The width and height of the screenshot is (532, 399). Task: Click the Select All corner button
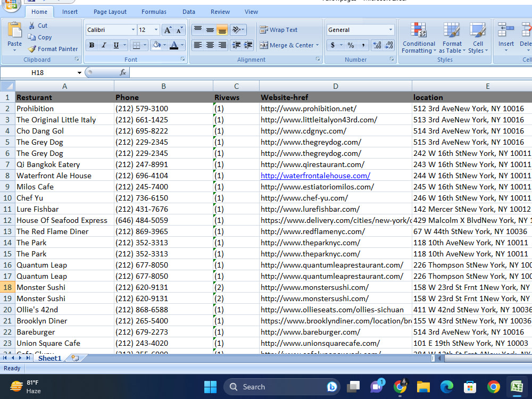[x=7, y=86]
